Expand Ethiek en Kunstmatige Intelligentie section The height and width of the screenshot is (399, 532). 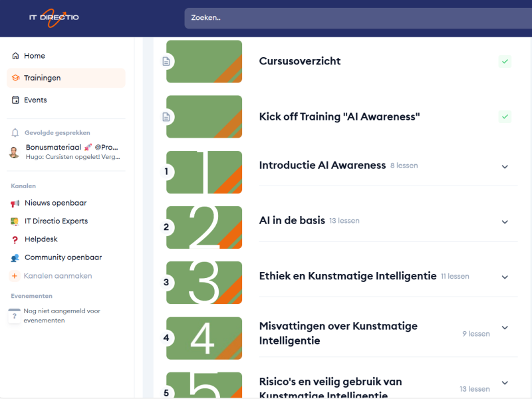[505, 277]
